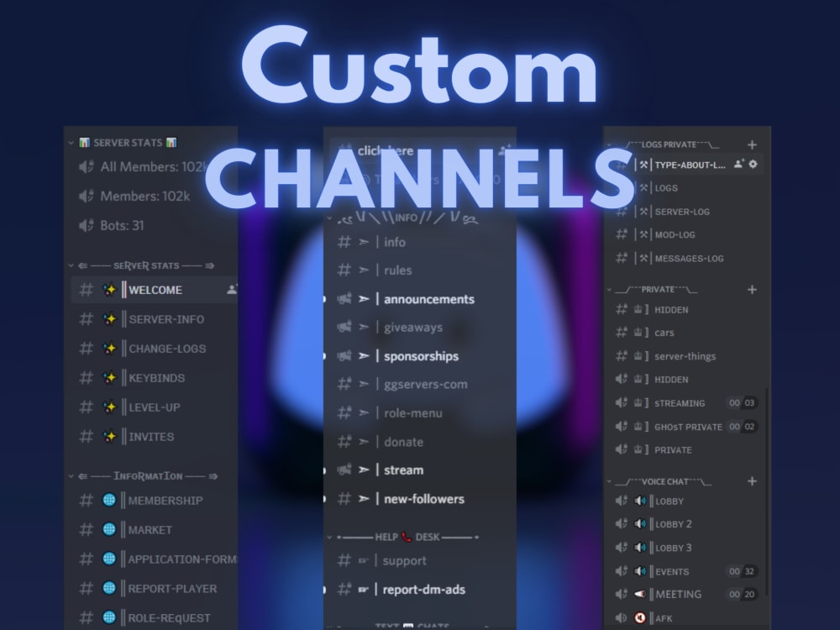Viewport: 840px width, 630px height.
Task: Click the Create Invite icon beside TYPE-ABOUT-L
Action: (x=737, y=165)
